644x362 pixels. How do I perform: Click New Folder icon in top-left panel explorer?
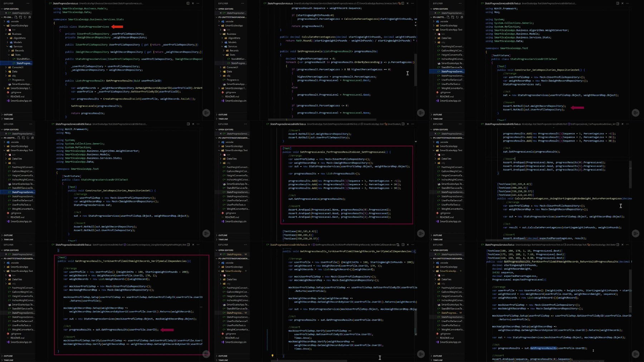point(20,17)
